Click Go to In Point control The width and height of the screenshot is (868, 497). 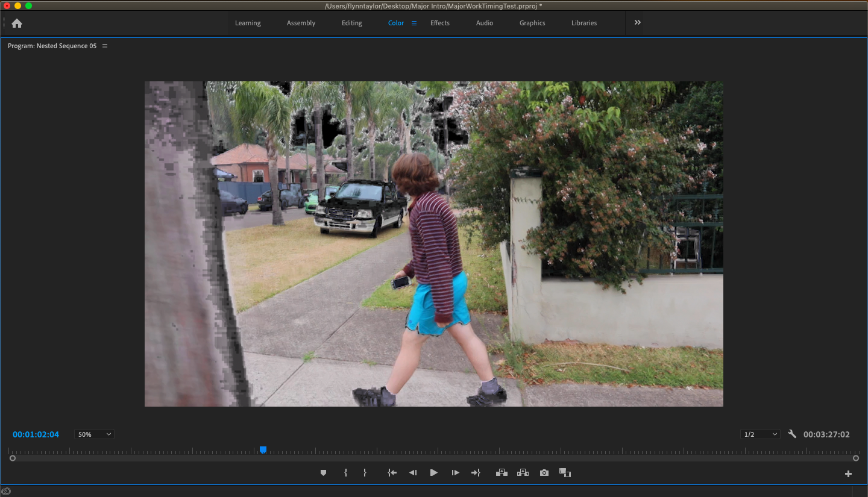point(392,472)
